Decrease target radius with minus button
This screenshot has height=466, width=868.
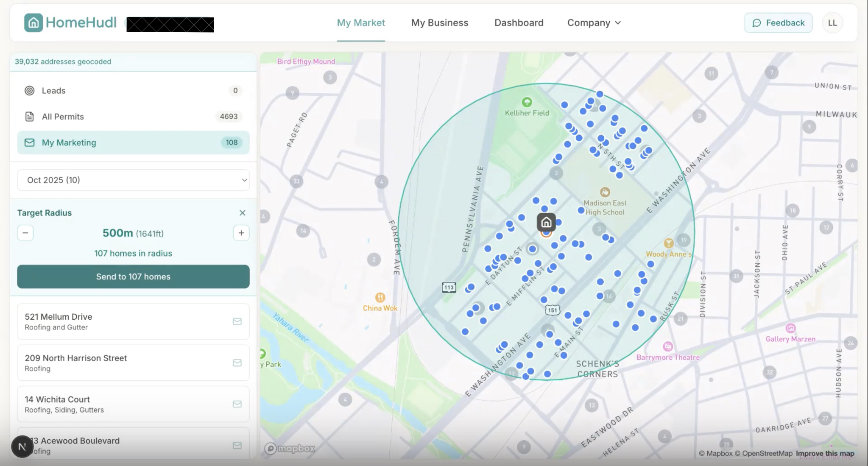coord(25,233)
